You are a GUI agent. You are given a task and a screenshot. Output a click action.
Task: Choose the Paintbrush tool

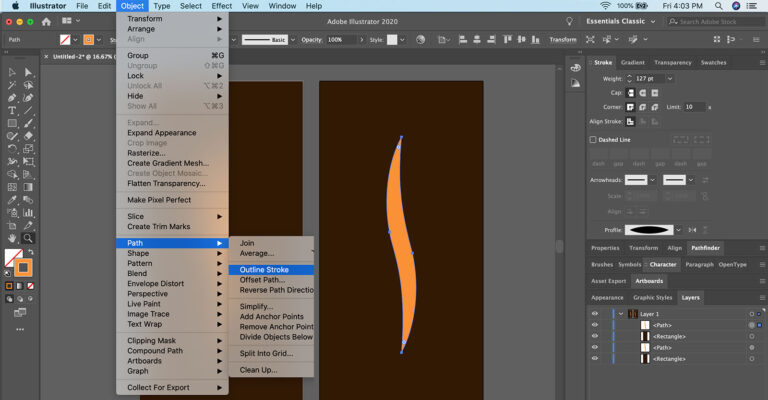tap(28, 123)
